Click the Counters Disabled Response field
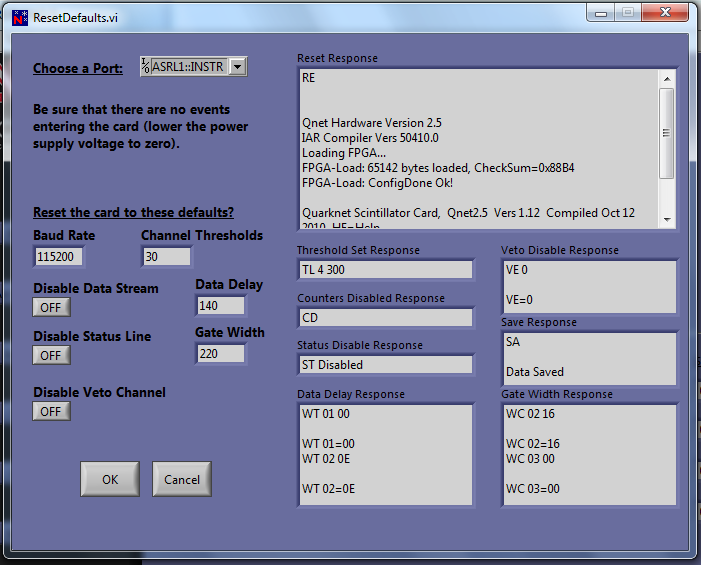Viewport: 701px width, 565px height. tap(385, 317)
